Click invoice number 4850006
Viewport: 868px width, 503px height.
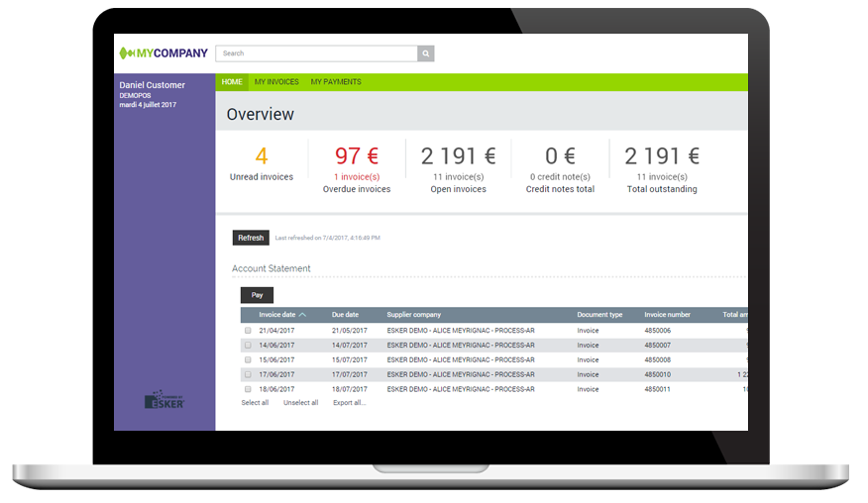pos(657,331)
